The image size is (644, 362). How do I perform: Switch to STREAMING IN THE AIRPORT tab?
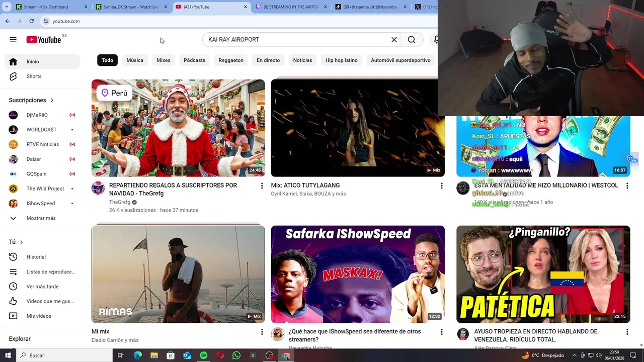pyautogui.click(x=291, y=7)
